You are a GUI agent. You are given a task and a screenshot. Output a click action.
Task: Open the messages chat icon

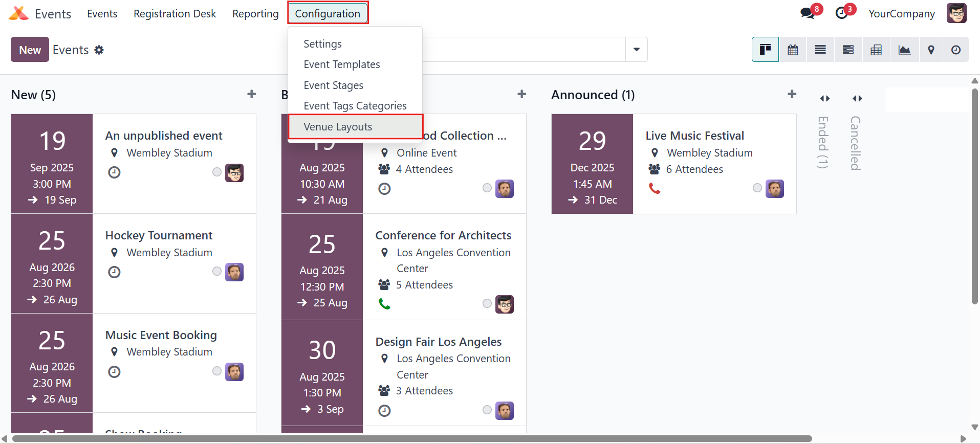(808, 14)
